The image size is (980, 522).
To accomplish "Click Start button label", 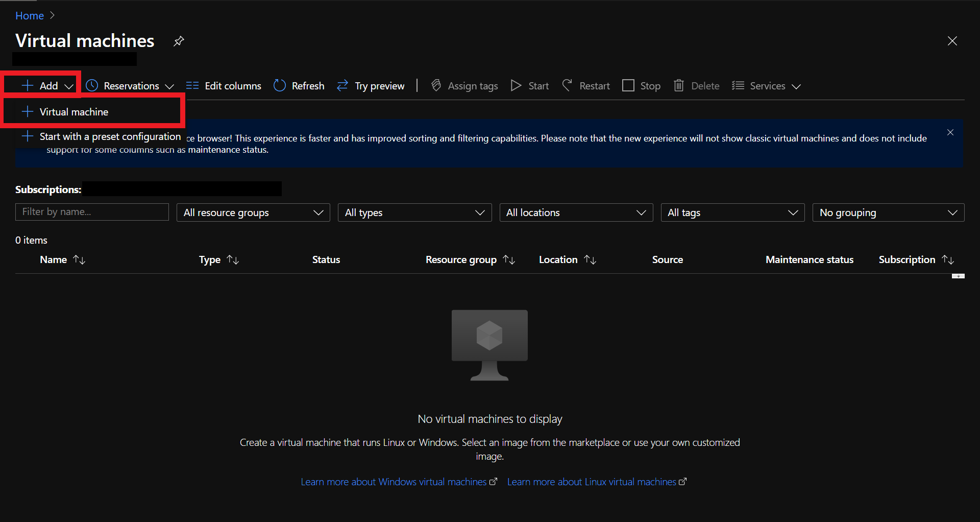I will pos(538,86).
